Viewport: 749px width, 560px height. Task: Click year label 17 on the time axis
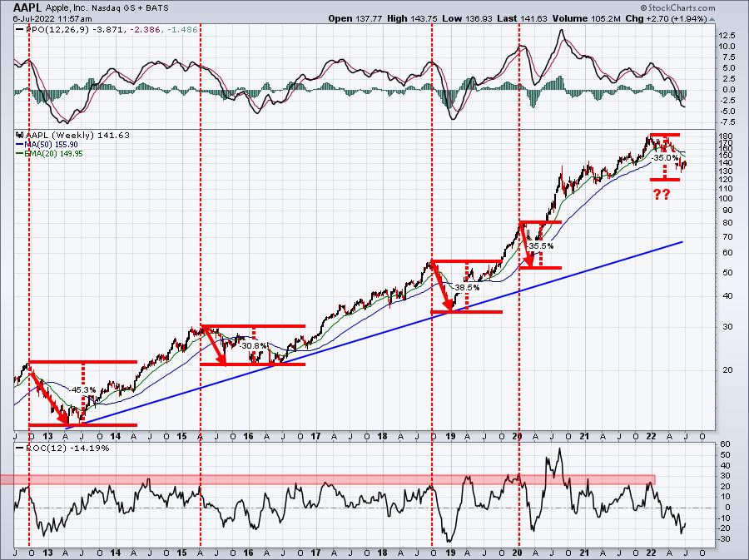point(315,436)
